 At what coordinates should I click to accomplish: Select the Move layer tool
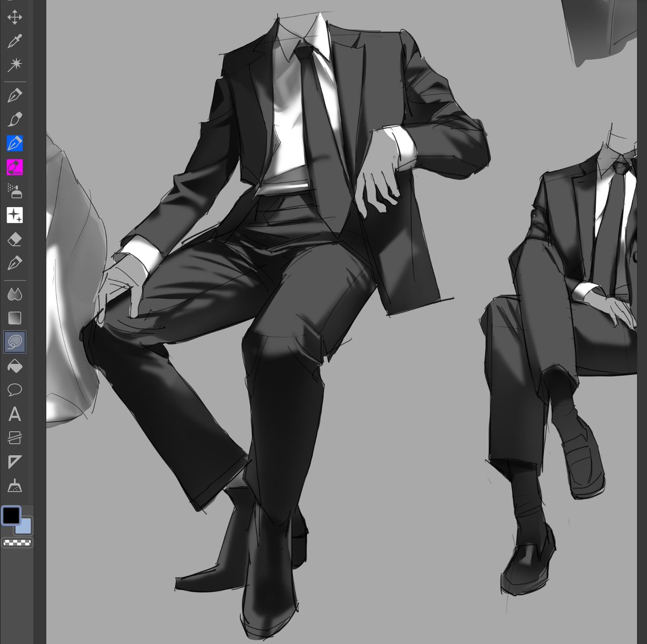15,17
